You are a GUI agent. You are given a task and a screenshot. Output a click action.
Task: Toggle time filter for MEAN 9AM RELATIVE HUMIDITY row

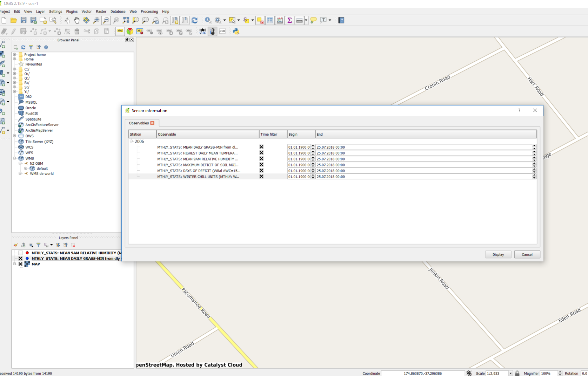click(x=261, y=159)
